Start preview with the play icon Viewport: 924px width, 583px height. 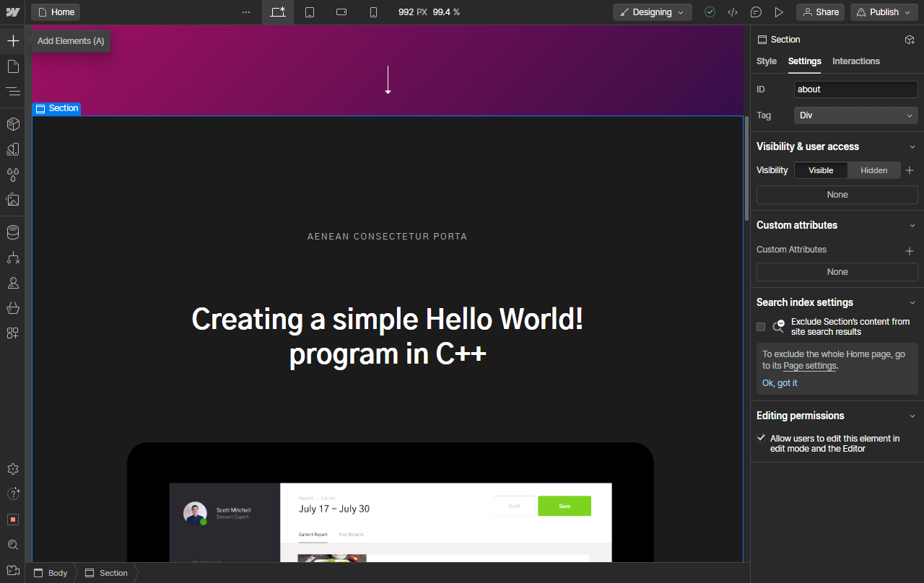pos(779,12)
